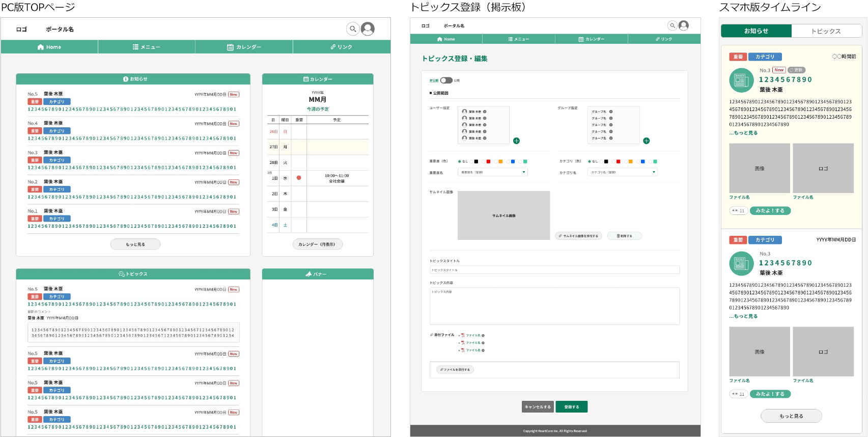Viewport: 868px width, 437px height.
Task: Remove the topmost グループ名 entry
Action: click(x=611, y=112)
